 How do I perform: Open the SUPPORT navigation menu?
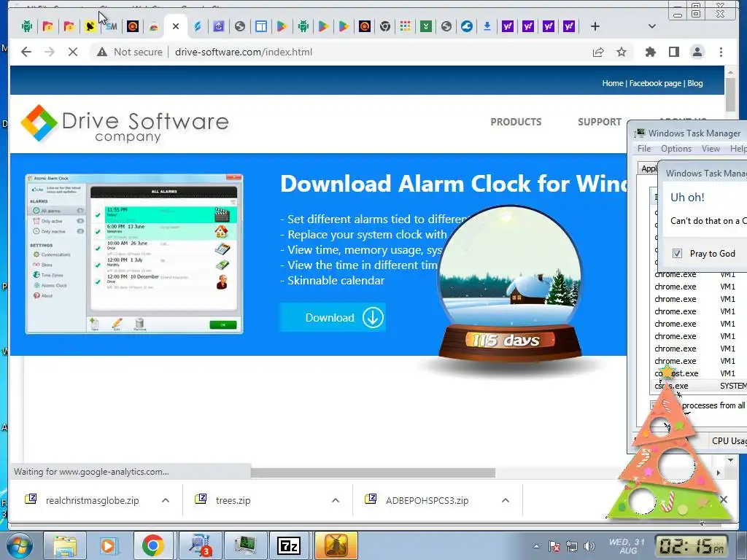pos(600,122)
